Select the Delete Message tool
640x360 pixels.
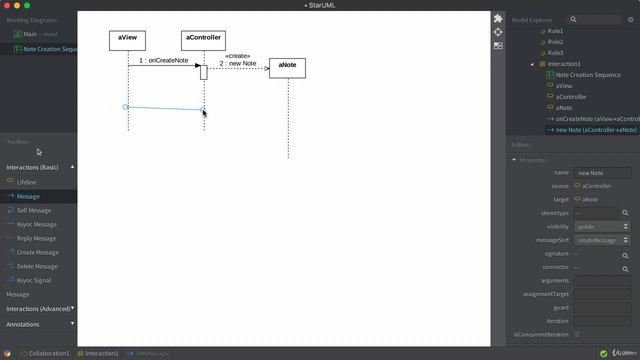pyautogui.click(x=38, y=266)
